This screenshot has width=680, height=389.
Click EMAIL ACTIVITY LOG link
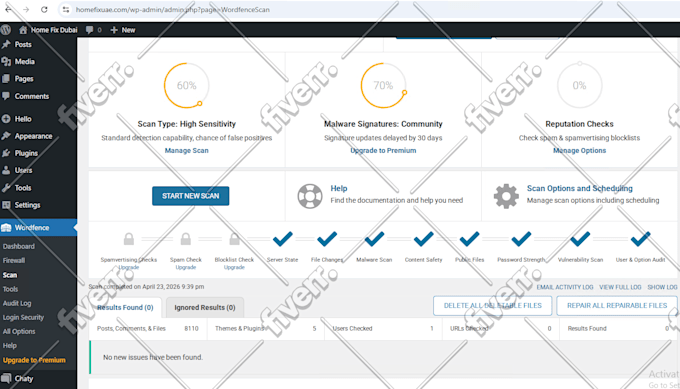565,287
